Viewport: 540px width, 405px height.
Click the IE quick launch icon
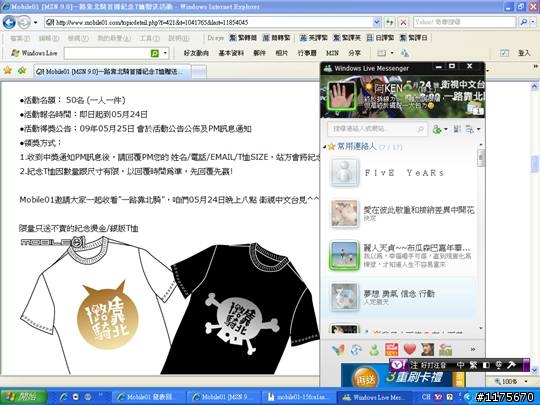[63, 397]
